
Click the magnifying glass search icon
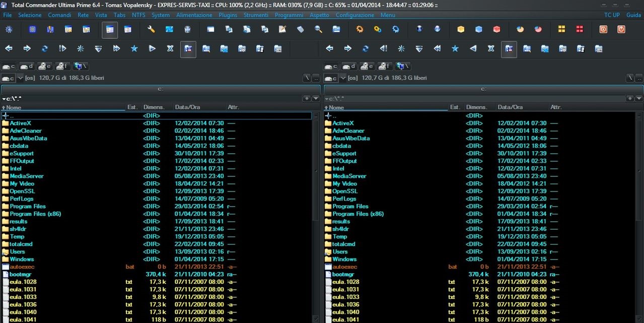(318, 30)
